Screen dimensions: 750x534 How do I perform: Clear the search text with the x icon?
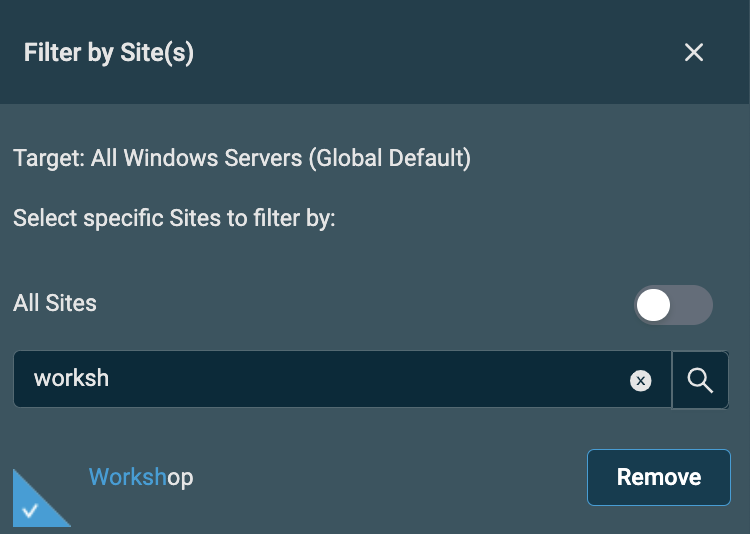[640, 381]
